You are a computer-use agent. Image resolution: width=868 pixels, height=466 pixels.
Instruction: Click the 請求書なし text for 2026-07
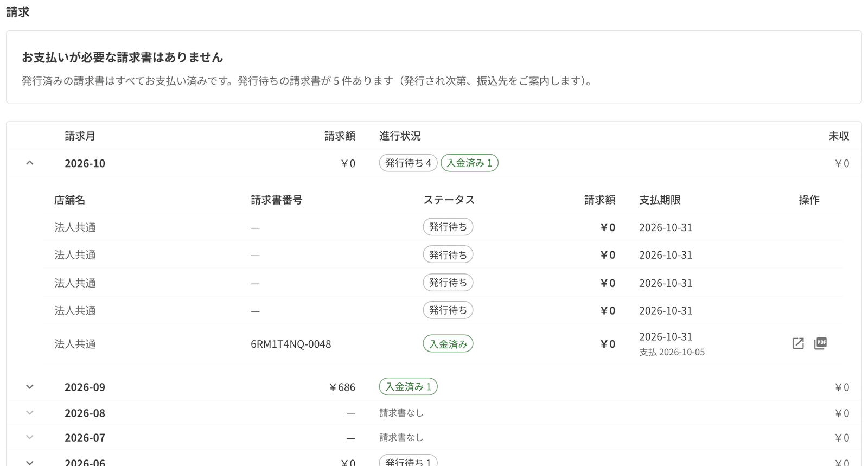[401, 438]
